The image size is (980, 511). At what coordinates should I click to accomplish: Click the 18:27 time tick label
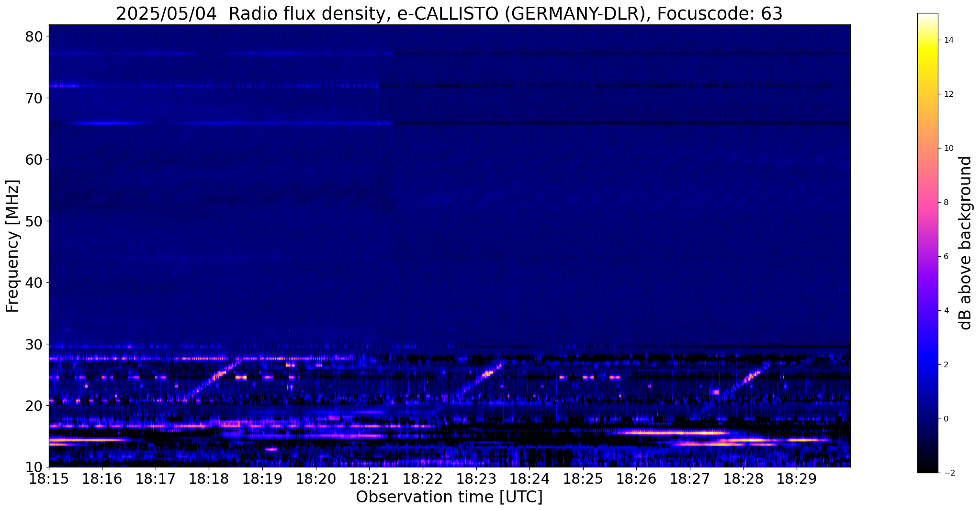click(690, 478)
